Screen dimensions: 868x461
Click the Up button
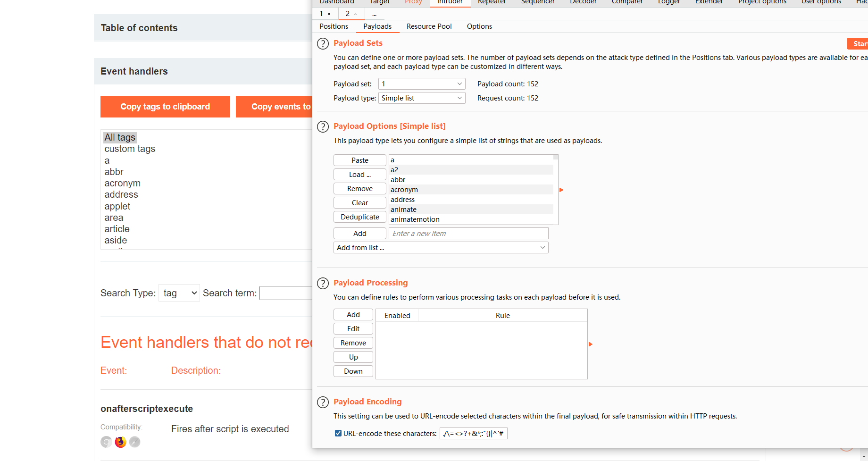click(x=353, y=357)
